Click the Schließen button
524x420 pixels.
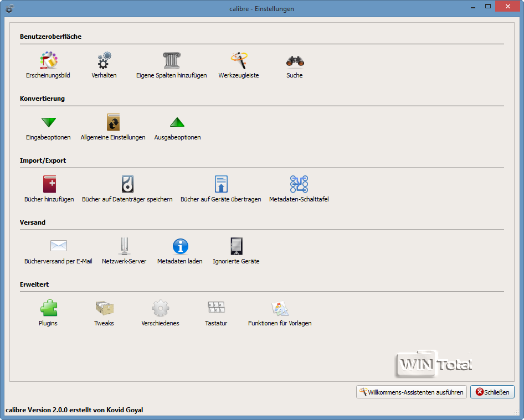click(492, 392)
